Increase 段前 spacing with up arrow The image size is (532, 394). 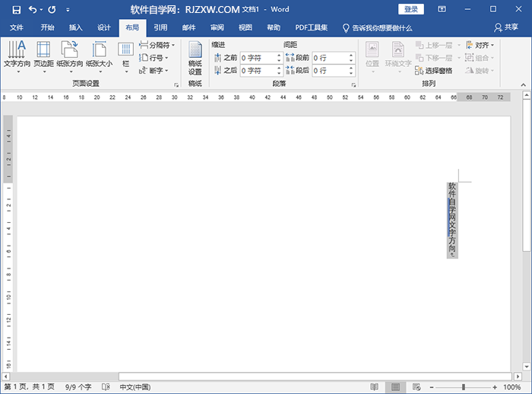pos(351,56)
